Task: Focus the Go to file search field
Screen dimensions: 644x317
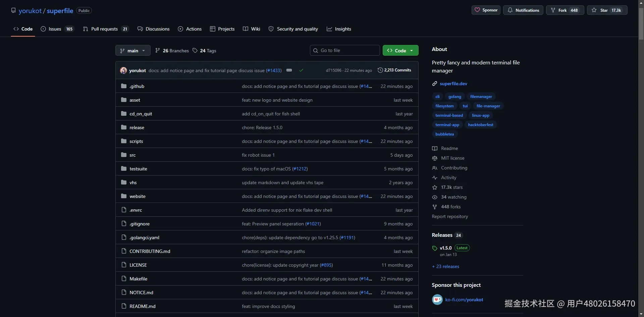Action: pos(345,51)
